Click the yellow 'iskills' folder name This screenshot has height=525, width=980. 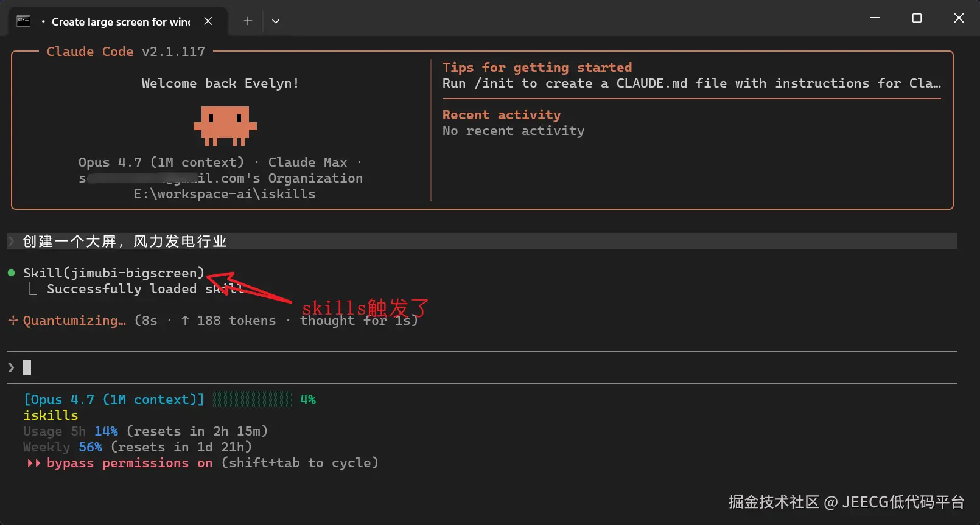point(51,415)
